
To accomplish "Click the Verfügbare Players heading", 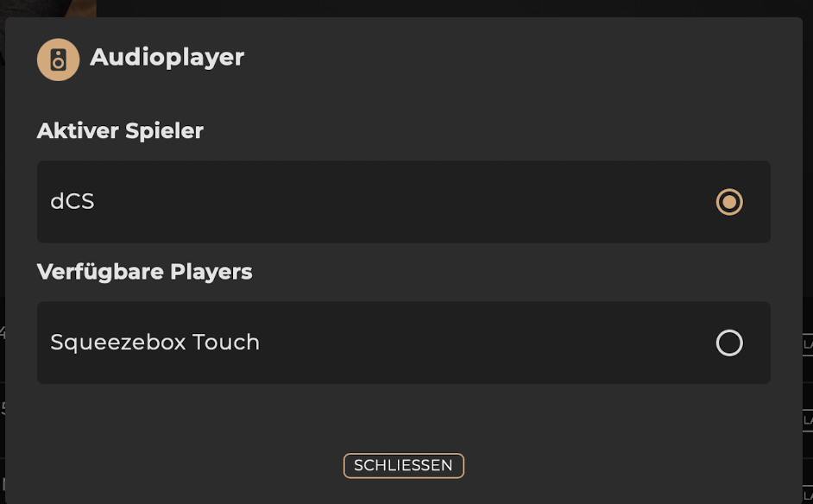I will 144,272.
